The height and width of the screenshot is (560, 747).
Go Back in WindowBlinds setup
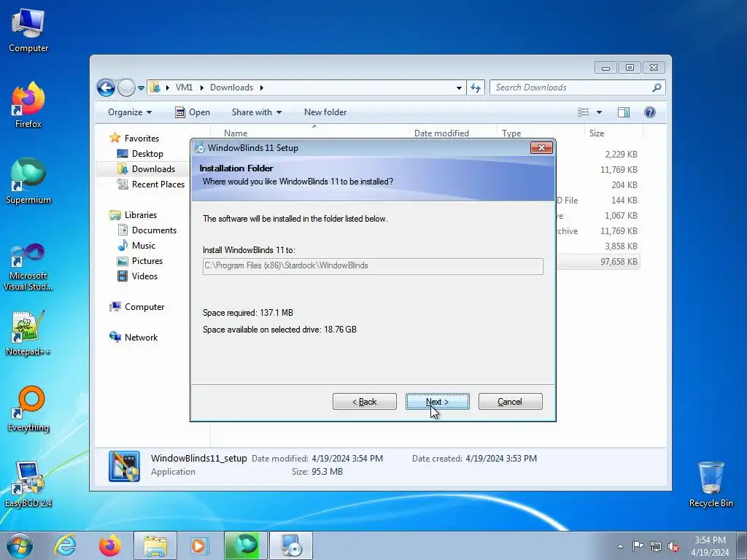pos(365,402)
